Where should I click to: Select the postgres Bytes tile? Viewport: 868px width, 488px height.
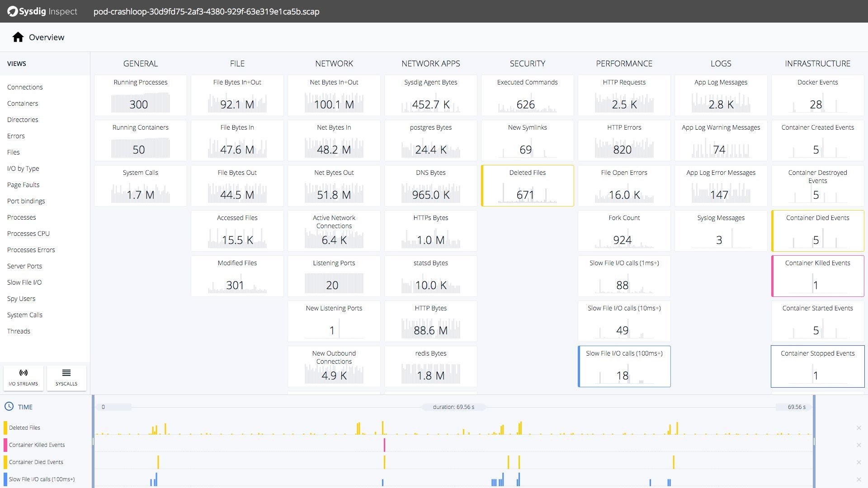click(430, 141)
